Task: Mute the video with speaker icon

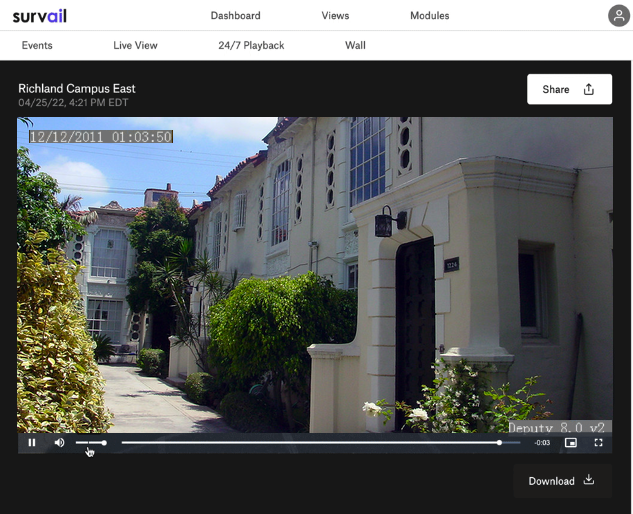Action: tap(59, 442)
